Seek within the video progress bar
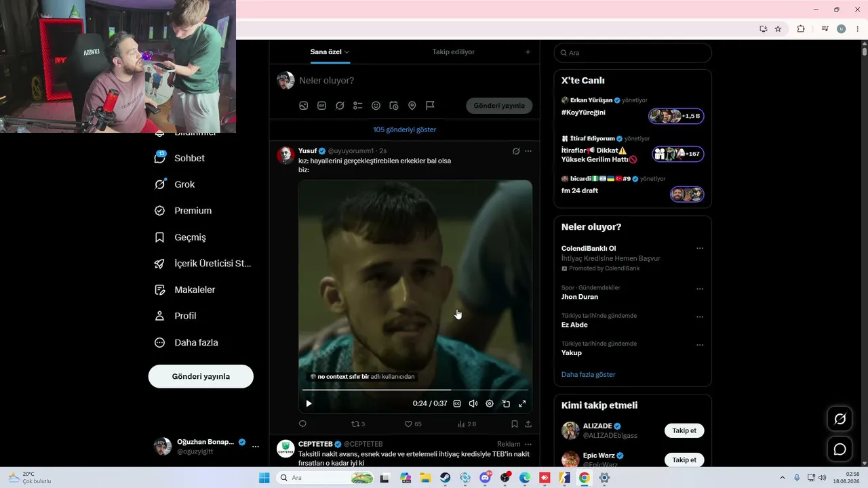This screenshot has height=488, width=868. click(x=415, y=390)
